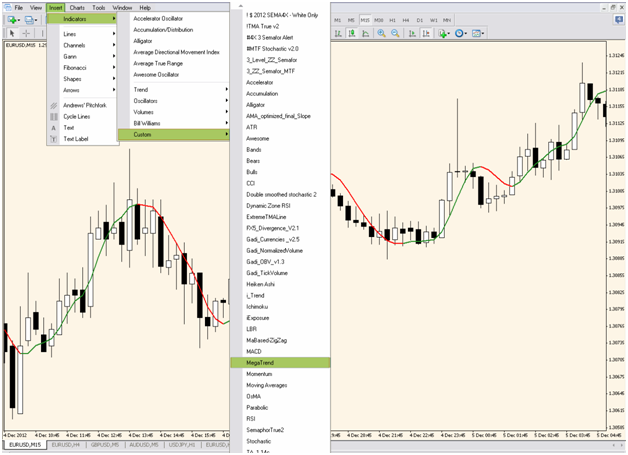This screenshot has height=455, width=628.
Task: Click the Text Label menu entry
Action: (x=76, y=139)
